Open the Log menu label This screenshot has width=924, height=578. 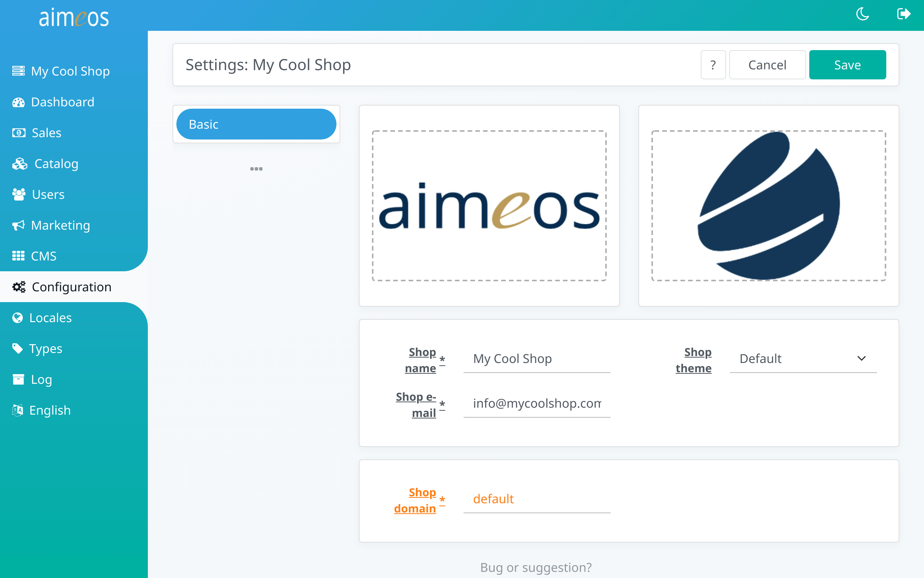(x=42, y=380)
